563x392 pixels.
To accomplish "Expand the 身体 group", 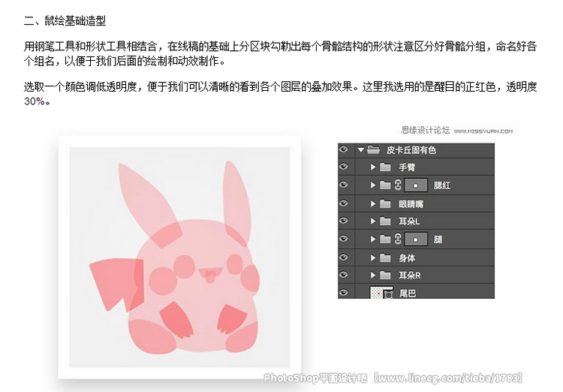I will [x=372, y=258].
